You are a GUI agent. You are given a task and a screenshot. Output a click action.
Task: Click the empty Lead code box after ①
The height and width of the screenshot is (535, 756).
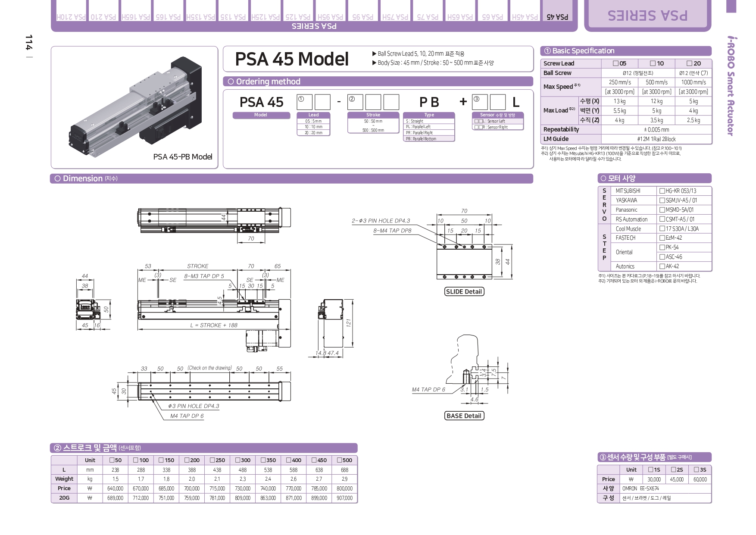[x=322, y=102]
